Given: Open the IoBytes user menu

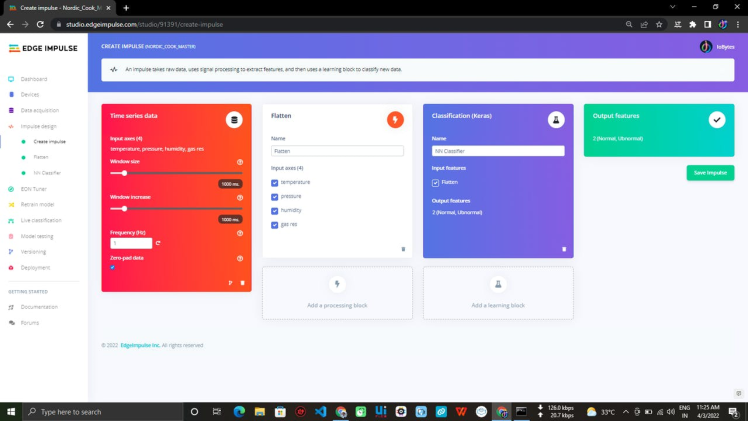Looking at the screenshot, I should pos(725,47).
